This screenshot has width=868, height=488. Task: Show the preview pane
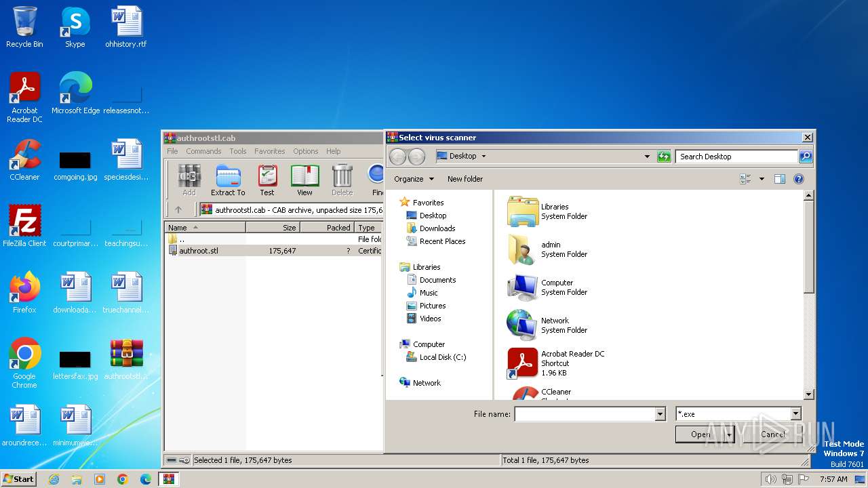[780, 179]
